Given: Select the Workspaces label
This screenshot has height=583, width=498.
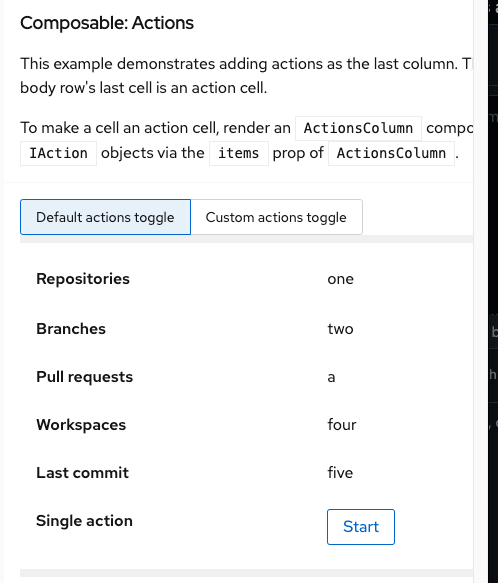Looking at the screenshot, I should pyautogui.click(x=81, y=425).
